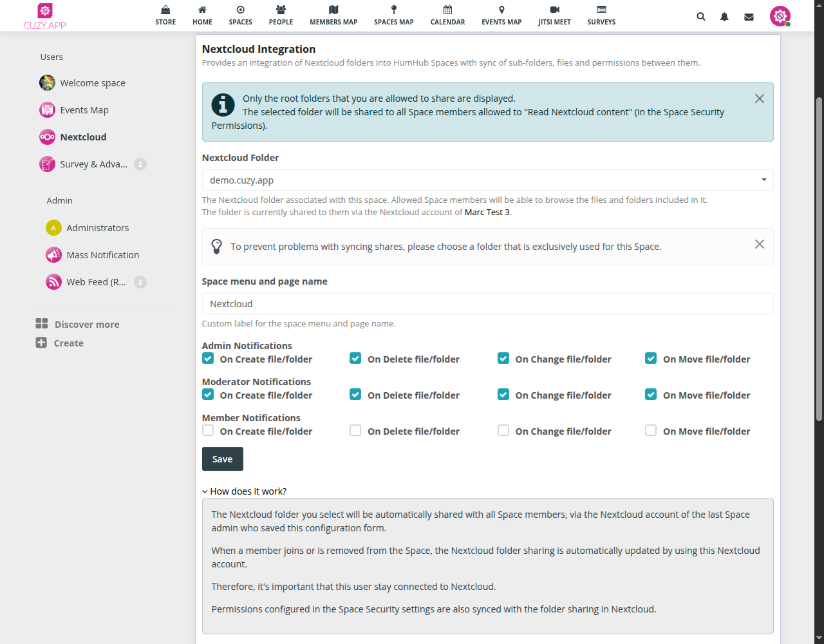Screen dimensions: 824x644
Task: Click the notifications bell icon
Action: [x=724, y=17]
